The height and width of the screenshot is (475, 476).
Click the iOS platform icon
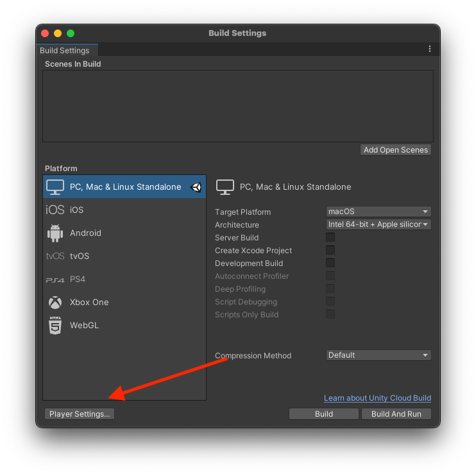[x=55, y=210]
